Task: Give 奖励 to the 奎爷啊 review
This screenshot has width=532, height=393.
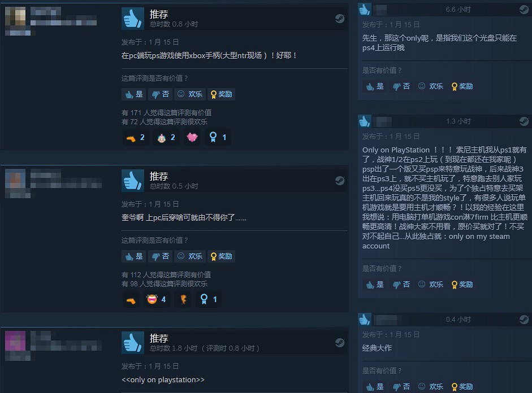Action: pyautogui.click(x=221, y=256)
